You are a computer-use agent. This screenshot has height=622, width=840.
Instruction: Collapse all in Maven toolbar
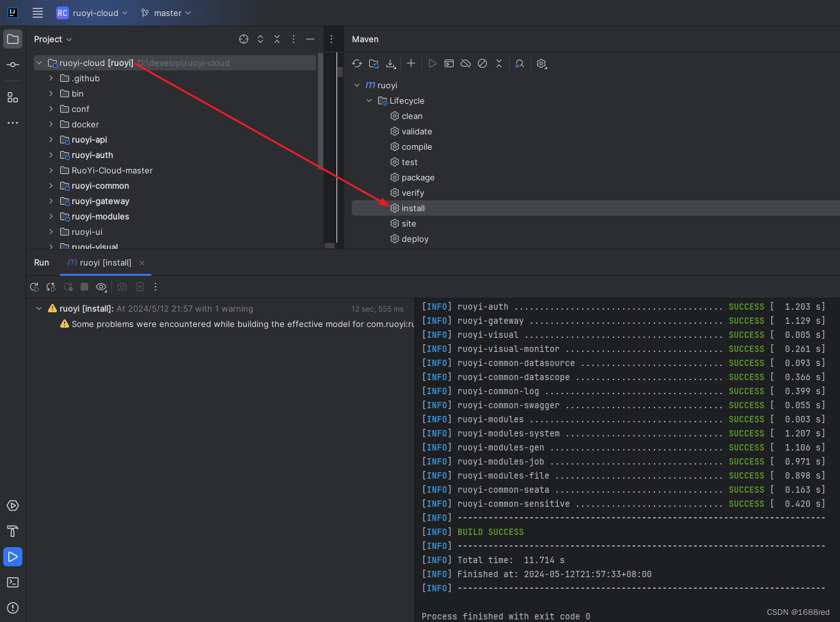pyautogui.click(x=499, y=63)
